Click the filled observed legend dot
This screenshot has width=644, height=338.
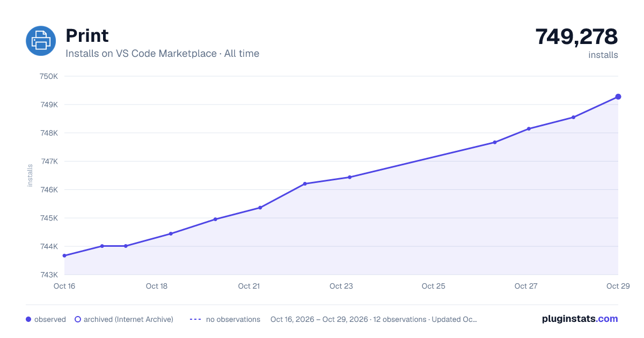click(x=28, y=319)
